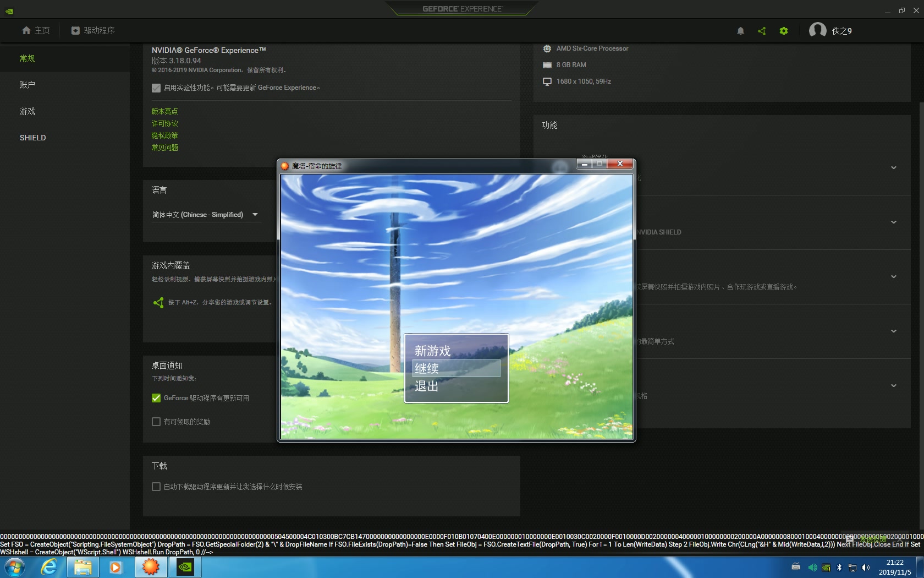Go to the Home tab (主页)
Viewport: 924px width, 578px height.
tap(36, 30)
